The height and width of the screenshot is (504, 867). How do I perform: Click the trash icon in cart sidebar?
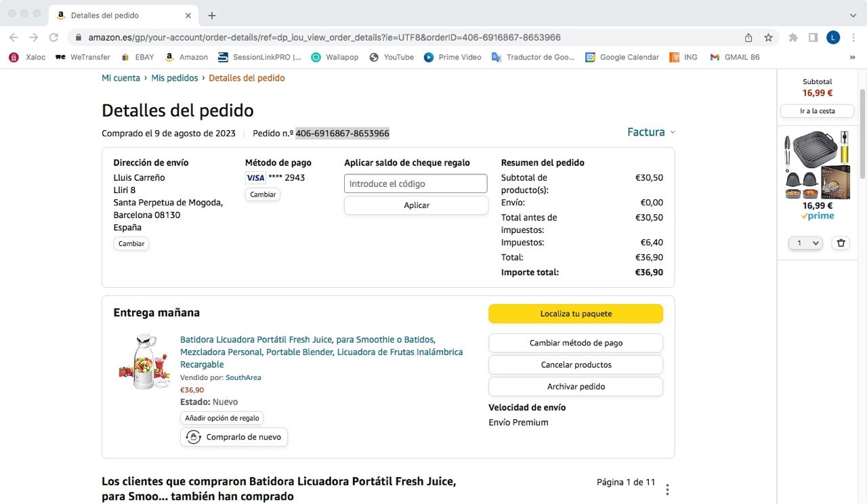[841, 243]
